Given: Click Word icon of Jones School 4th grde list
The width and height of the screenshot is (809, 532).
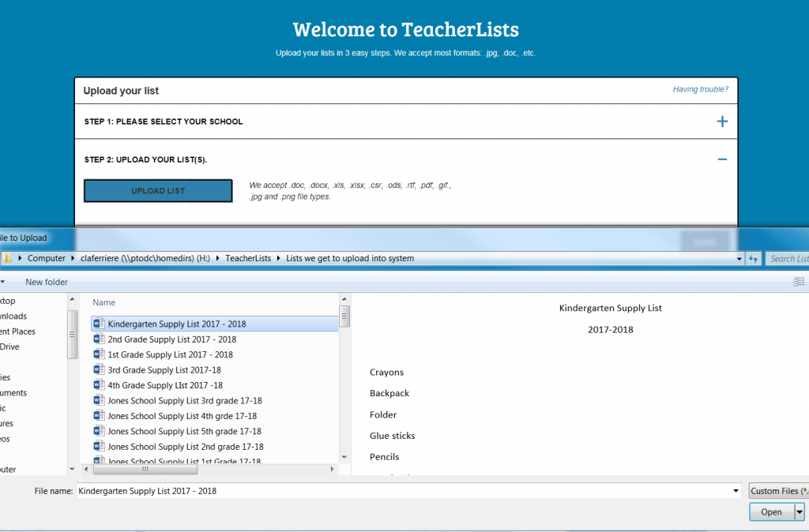Looking at the screenshot, I should pos(99,415).
